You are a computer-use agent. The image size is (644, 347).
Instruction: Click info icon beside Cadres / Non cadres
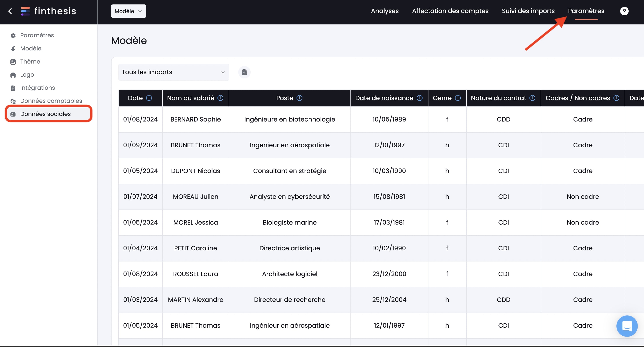click(x=616, y=98)
